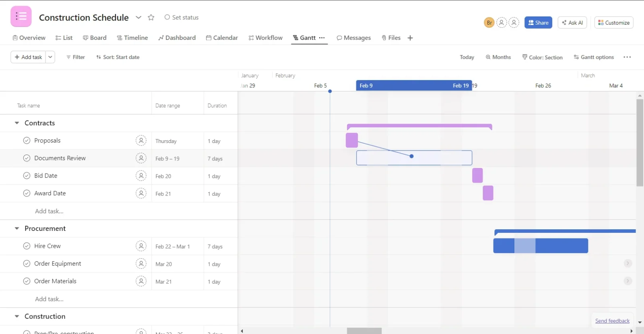Click the Add task button

point(28,57)
